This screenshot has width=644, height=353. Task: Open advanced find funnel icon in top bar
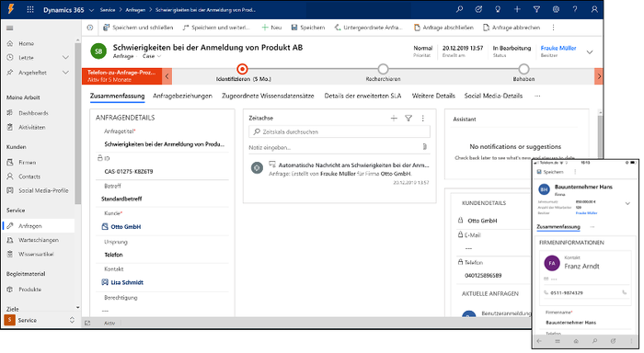pos(536,9)
